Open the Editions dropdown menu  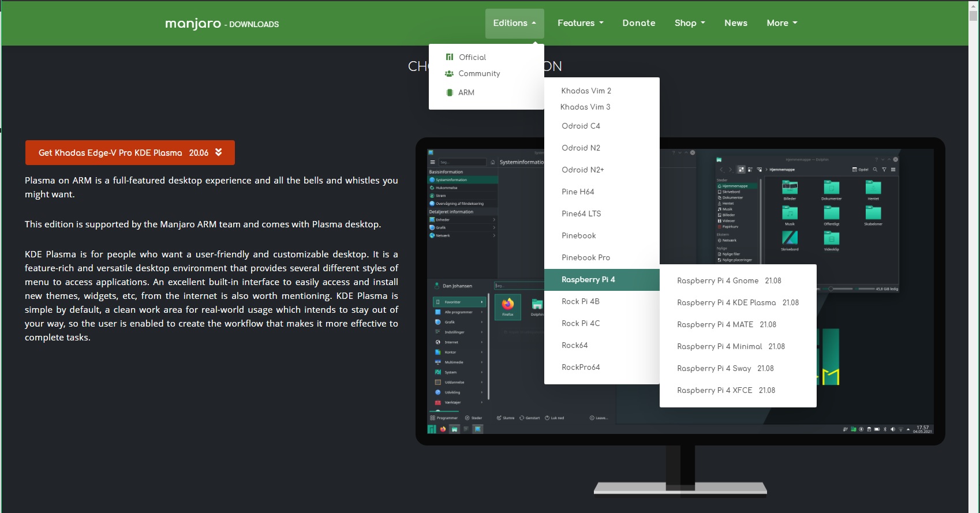[515, 23]
